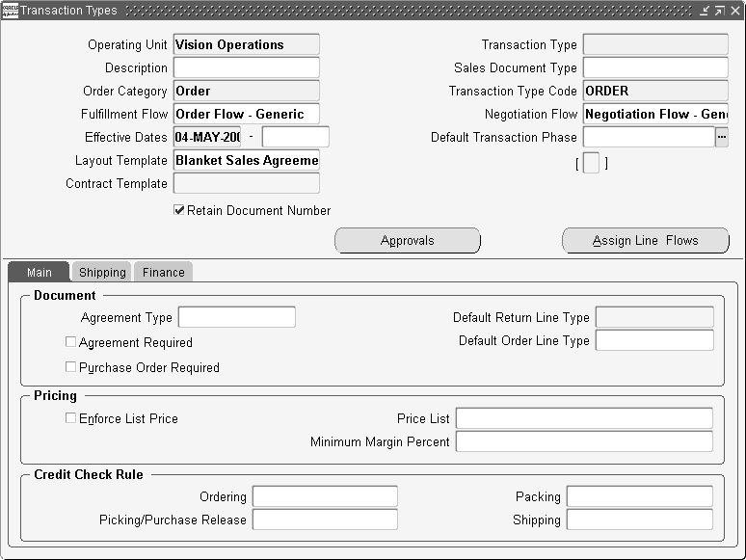Image resolution: width=746 pixels, height=560 pixels.
Task: Click the Sales Document Type field
Action: (x=655, y=67)
